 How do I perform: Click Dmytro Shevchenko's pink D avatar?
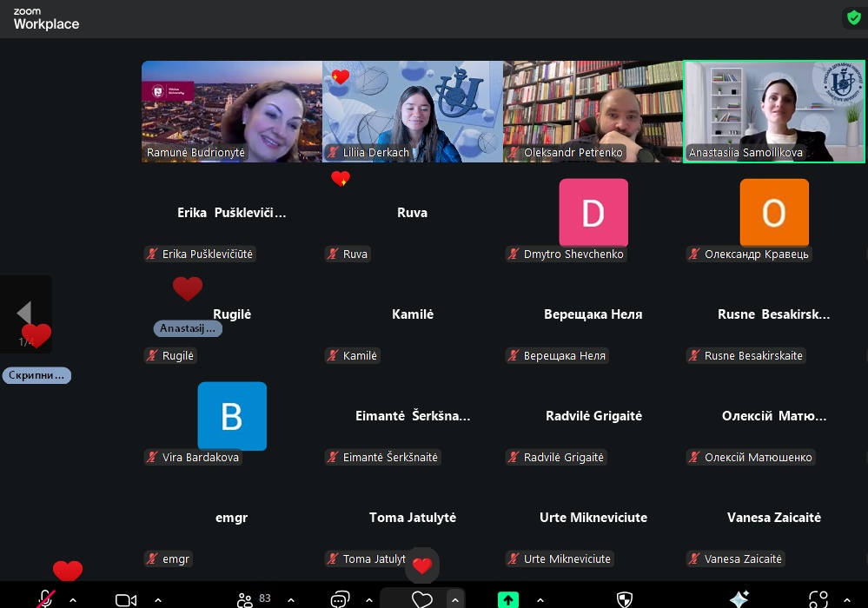(593, 213)
